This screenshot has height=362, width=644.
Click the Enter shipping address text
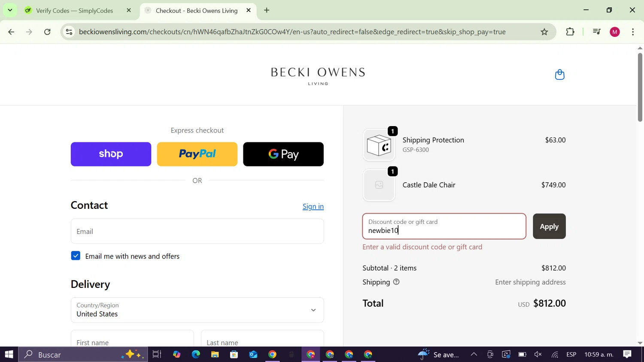530,282
